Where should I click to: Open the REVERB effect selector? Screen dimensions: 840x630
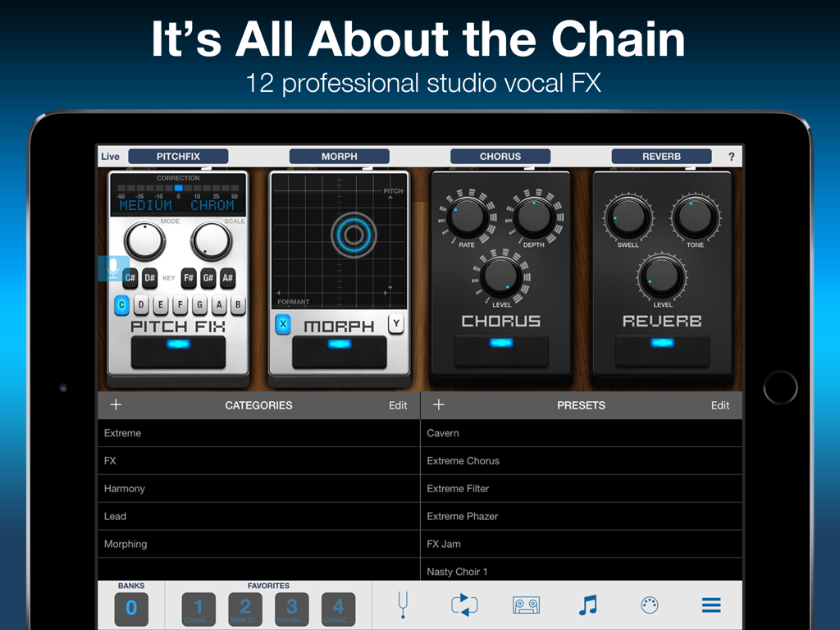point(661,156)
